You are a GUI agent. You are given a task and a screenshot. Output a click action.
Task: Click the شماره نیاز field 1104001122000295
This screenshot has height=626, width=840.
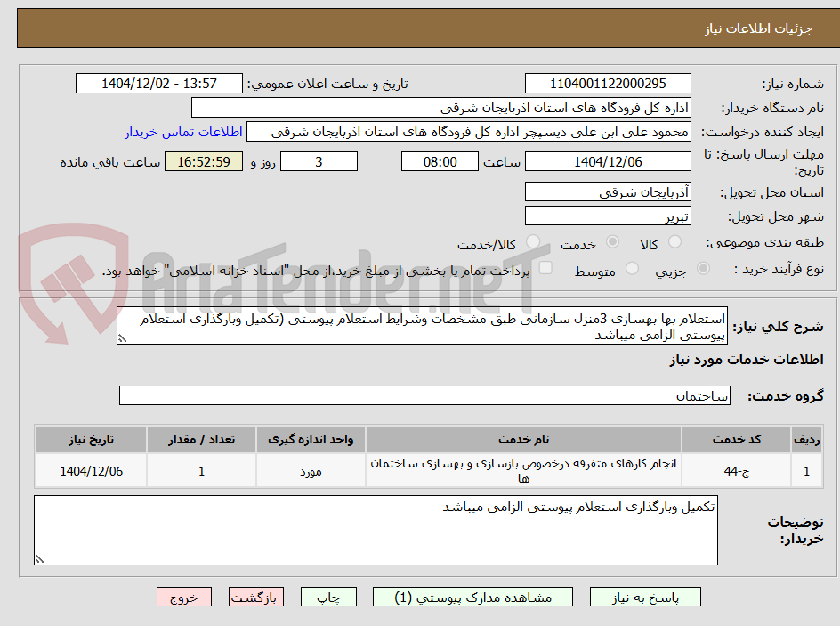608,84
